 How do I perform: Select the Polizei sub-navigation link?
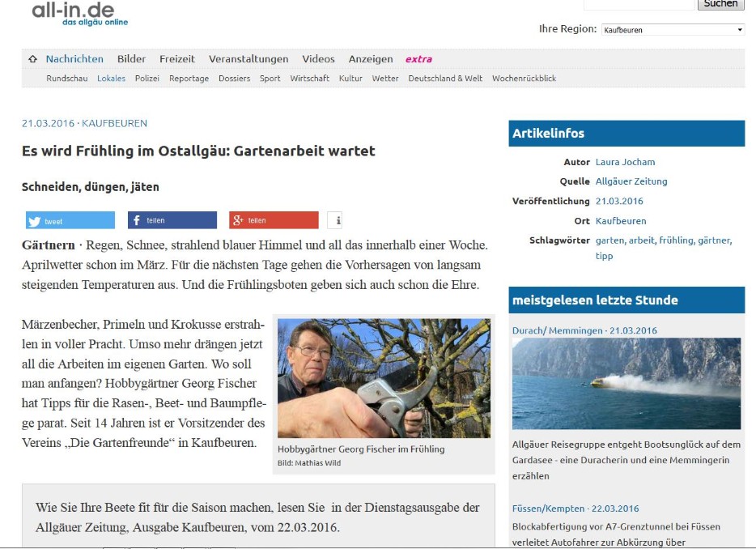point(147,79)
